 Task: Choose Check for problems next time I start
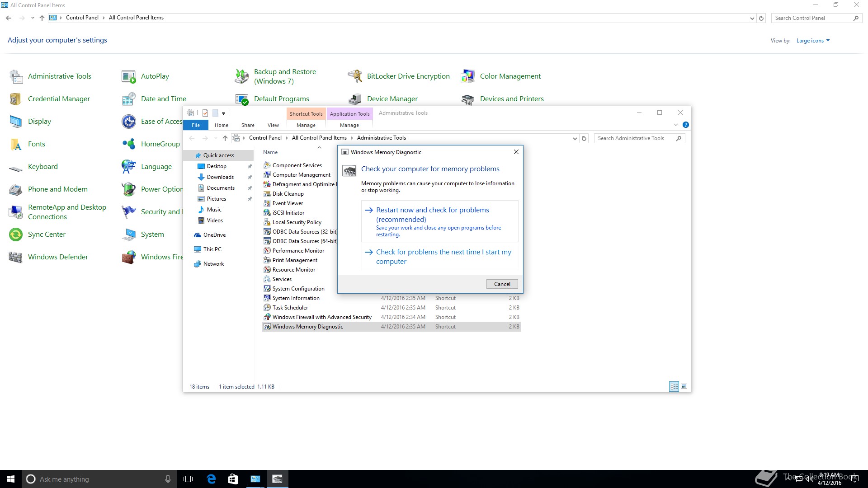[x=439, y=257]
